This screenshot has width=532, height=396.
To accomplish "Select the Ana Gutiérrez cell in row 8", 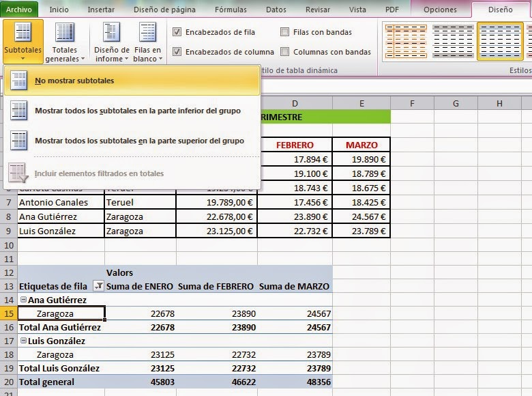I will [61, 216].
